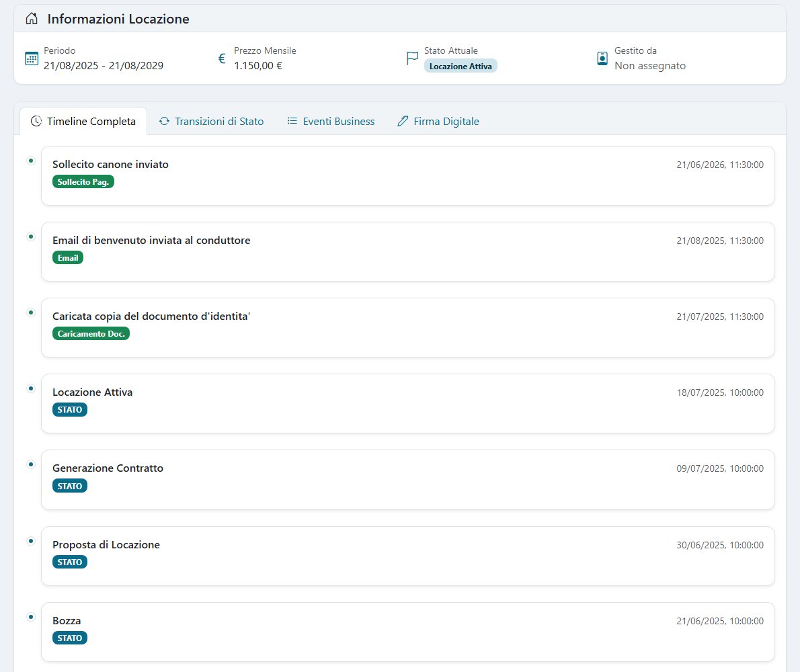Click the refresh arrows icon of Transizioni di Stato
Viewport: 800px width, 672px height.
pyautogui.click(x=164, y=122)
